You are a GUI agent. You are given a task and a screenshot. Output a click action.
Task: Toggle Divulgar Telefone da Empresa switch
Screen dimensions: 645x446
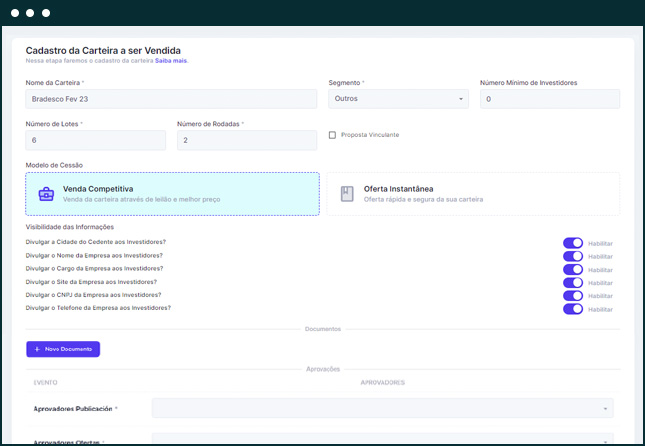pyautogui.click(x=573, y=309)
